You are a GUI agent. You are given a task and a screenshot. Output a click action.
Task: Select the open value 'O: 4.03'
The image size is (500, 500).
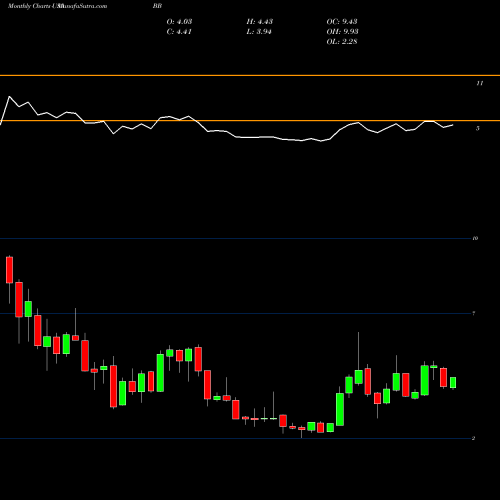pyautogui.click(x=179, y=22)
